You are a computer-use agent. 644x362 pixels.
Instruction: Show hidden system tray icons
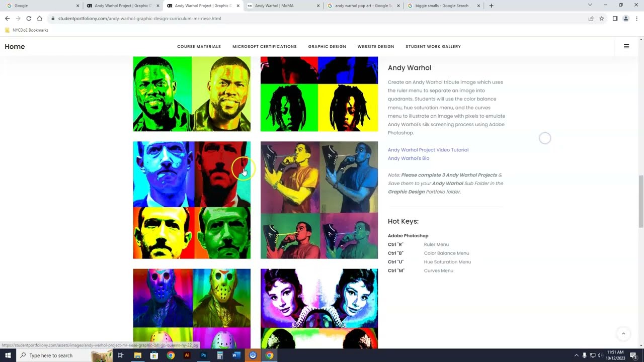pos(577,355)
